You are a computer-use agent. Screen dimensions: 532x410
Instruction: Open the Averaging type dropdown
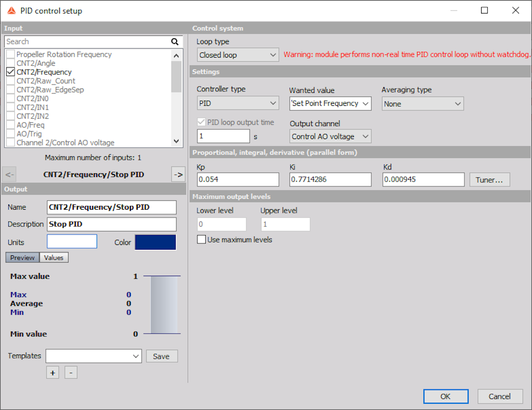(x=422, y=104)
